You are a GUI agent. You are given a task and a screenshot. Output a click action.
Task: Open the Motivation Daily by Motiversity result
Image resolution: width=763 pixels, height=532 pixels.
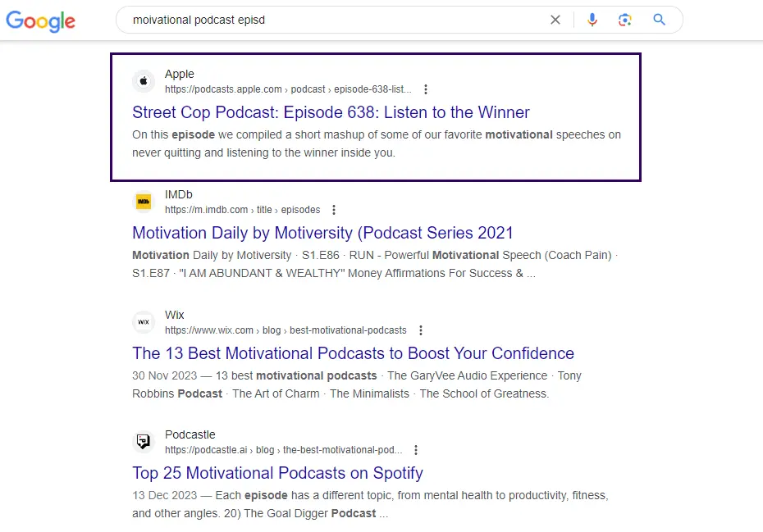[322, 233]
